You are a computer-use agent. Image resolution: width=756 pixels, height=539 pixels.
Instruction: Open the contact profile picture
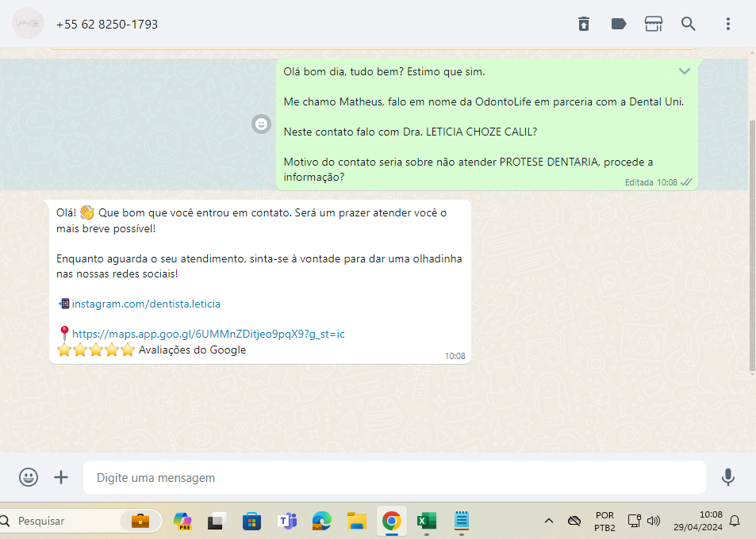tap(28, 23)
